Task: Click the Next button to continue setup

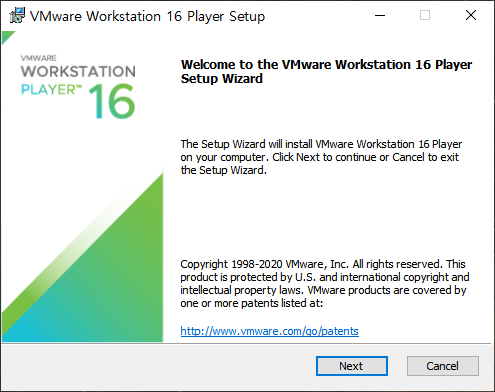Action: [x=352, y=366]
